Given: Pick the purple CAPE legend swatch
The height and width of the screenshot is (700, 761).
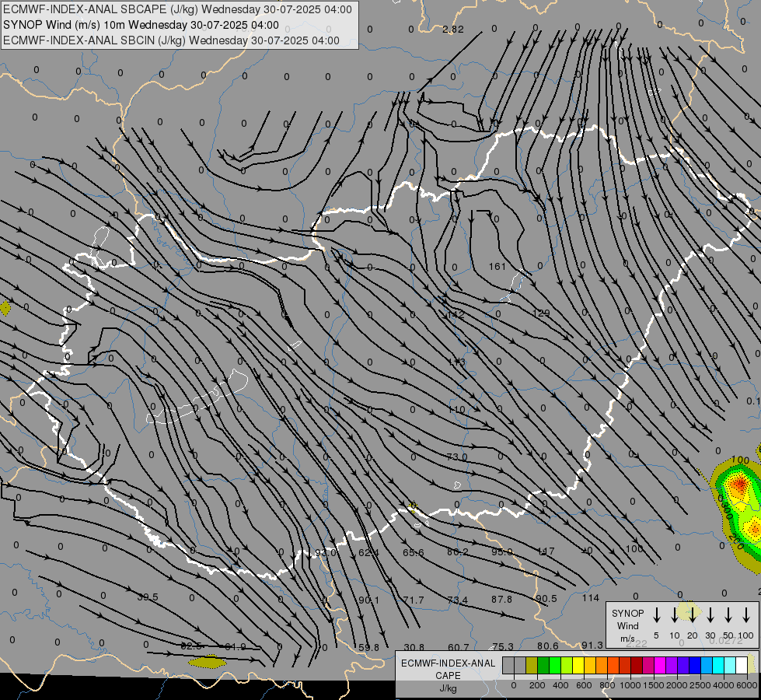Looking at the screenshot, I should (671, 665).
